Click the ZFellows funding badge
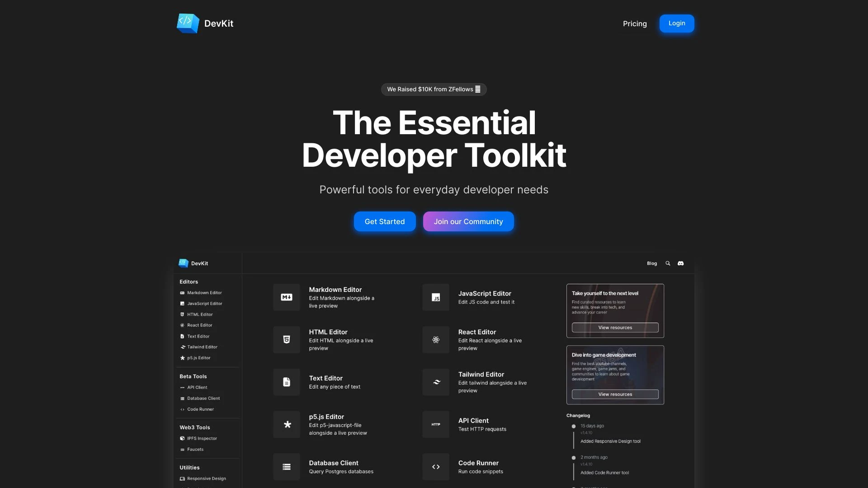This screenshot has width=868, height=488. coord(434,89)
